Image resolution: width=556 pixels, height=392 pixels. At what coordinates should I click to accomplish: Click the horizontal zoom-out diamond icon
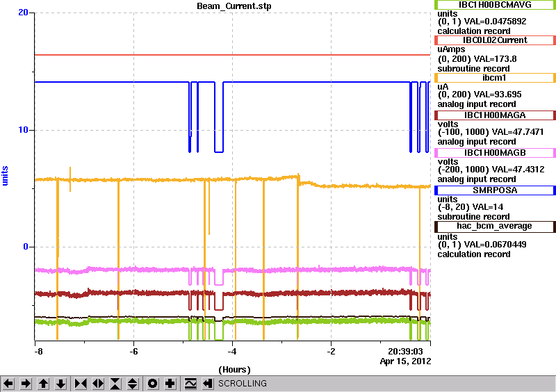98,384
